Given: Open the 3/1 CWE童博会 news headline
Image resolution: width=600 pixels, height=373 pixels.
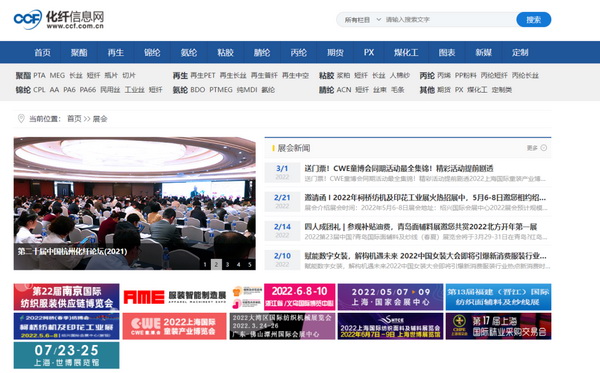Looking at the screenshot, I should pos(399,168).
